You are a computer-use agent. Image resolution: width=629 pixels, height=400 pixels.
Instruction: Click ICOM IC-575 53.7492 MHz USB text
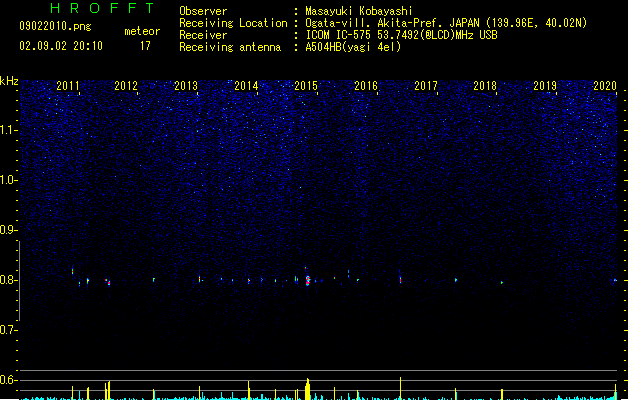click(x=402, y=35)
